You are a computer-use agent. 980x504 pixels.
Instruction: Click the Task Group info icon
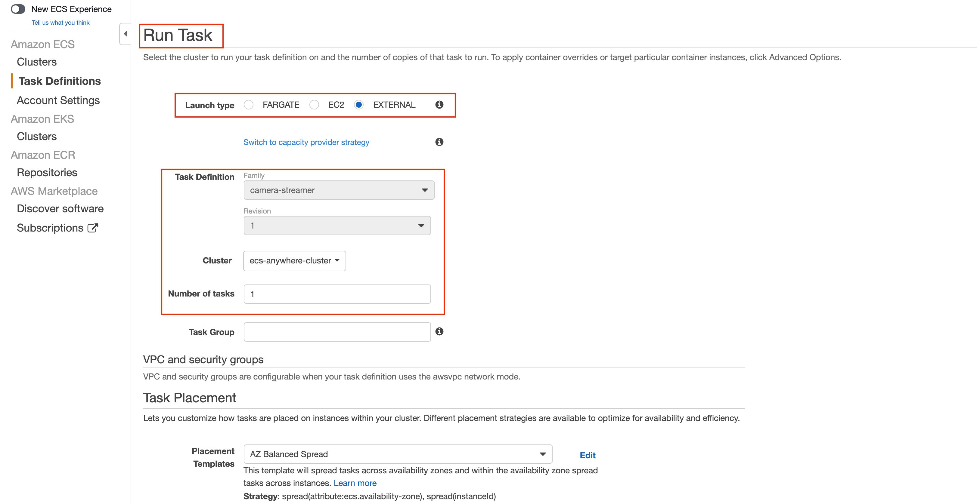tap(439, 331)
